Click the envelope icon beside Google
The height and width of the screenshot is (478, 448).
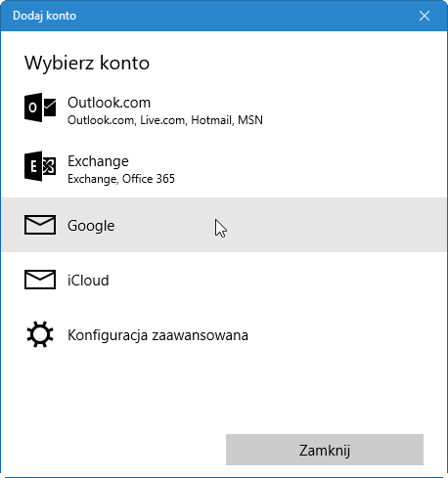[40, 225]
